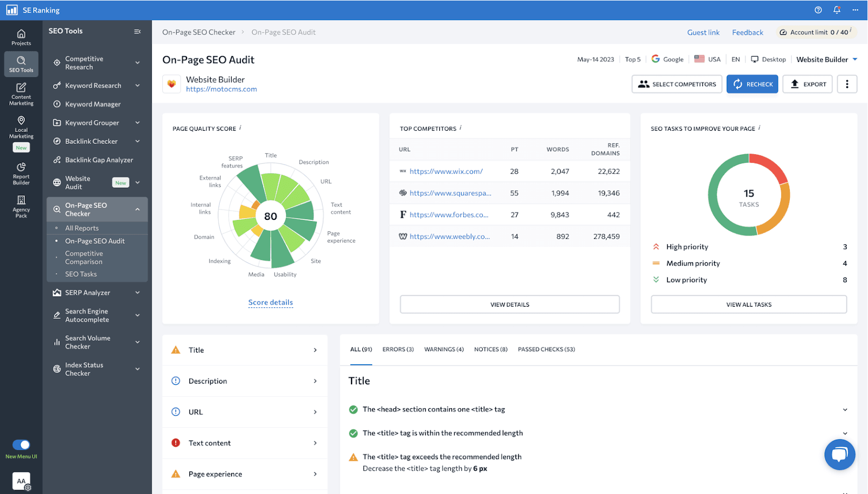
Task: Click the green check beside head section row
Action: click(353, 409)
